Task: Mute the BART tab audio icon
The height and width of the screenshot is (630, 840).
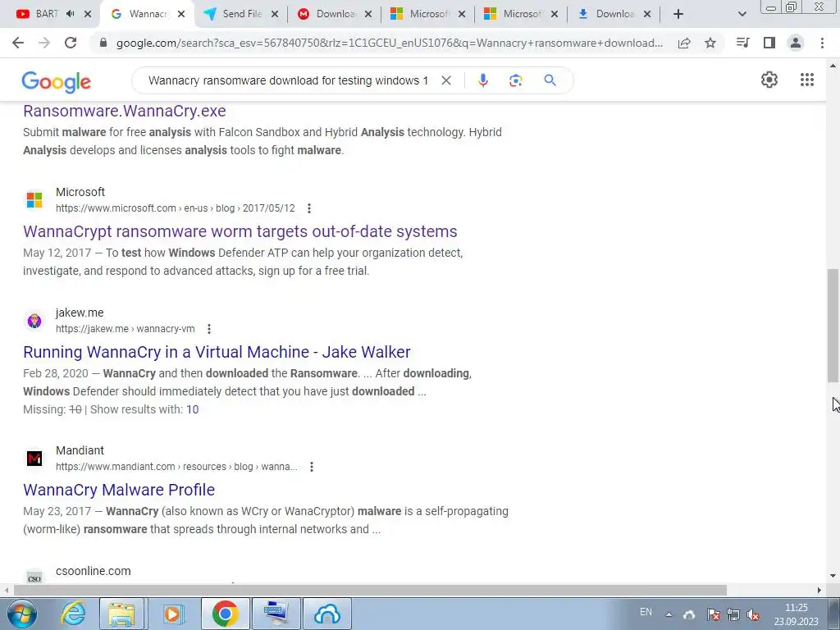Action: (71, 14)
